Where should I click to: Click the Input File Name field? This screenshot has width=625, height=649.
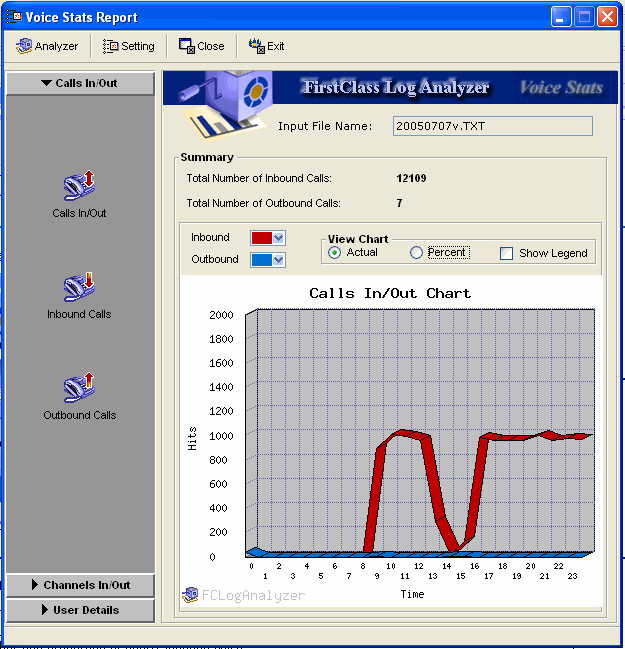tap(493, 126)
